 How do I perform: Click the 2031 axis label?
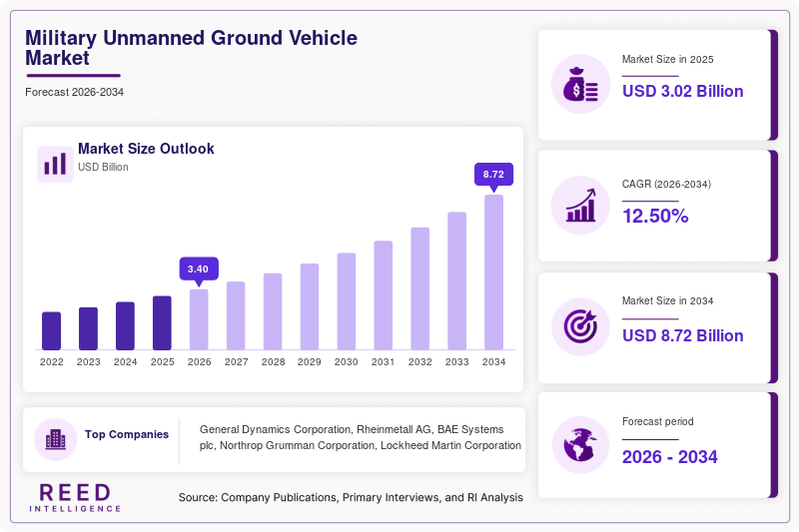[x=384, y=362]
